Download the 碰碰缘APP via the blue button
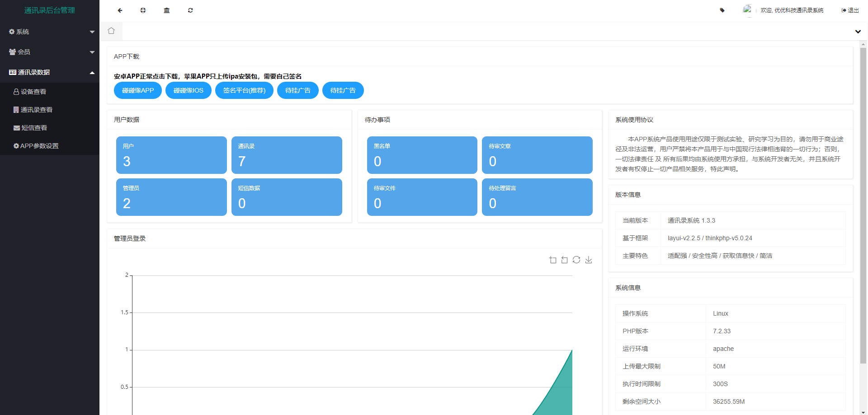The image size is (868, 415). (137, 90)
